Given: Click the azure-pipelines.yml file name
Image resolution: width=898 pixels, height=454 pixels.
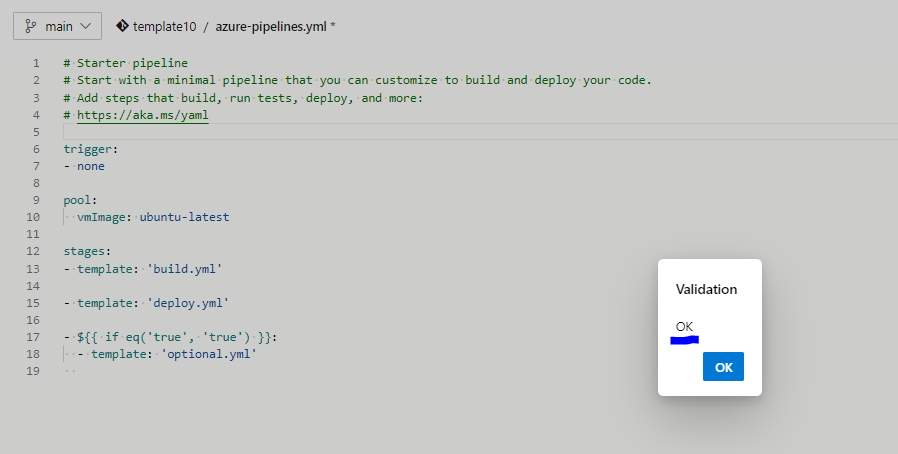Looking at the screenshot, I should pyautogui.click(x=271, y=26).
